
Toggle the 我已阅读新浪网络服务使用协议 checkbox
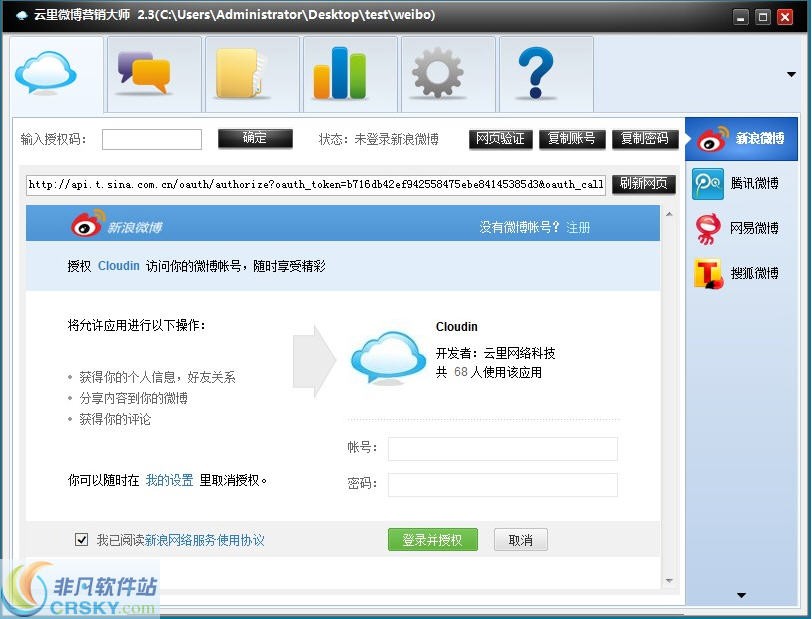[81, 539]
